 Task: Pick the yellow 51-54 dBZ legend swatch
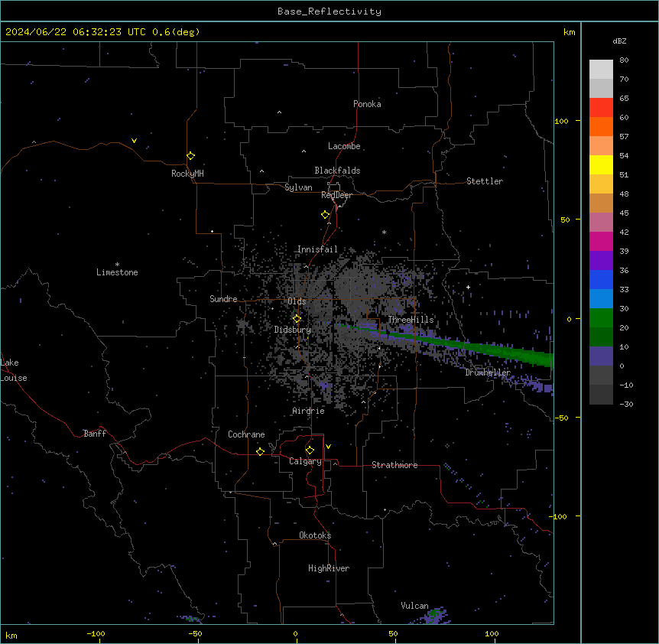click(x=601, y=164)
